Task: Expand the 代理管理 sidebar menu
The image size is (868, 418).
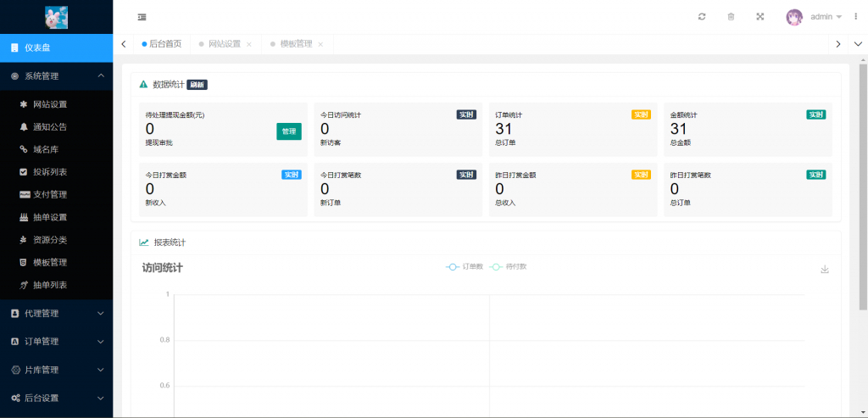Action: (x=56, y=314)
